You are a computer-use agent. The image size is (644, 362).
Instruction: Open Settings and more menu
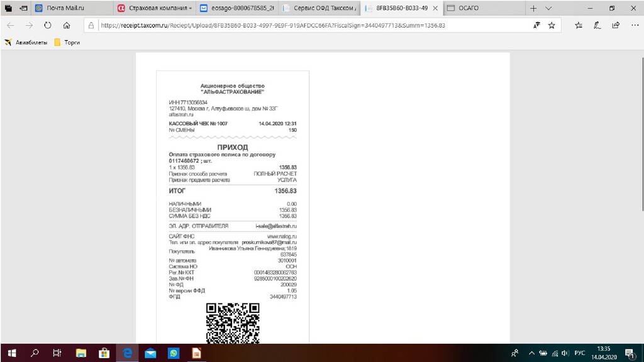pos(635,25)
